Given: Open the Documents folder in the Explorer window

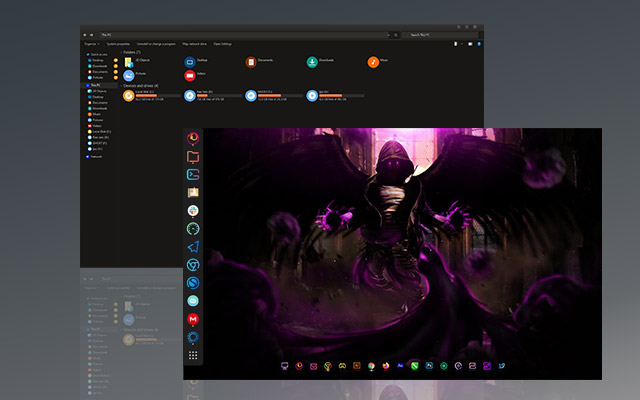Looking at the screenshot, I should click(x=251, y=62).
